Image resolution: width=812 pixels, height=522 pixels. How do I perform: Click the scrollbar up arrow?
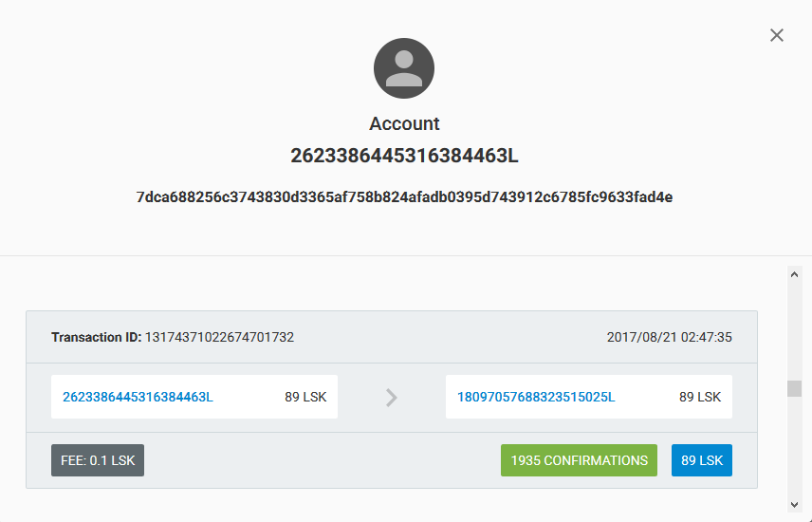(794, 274)
